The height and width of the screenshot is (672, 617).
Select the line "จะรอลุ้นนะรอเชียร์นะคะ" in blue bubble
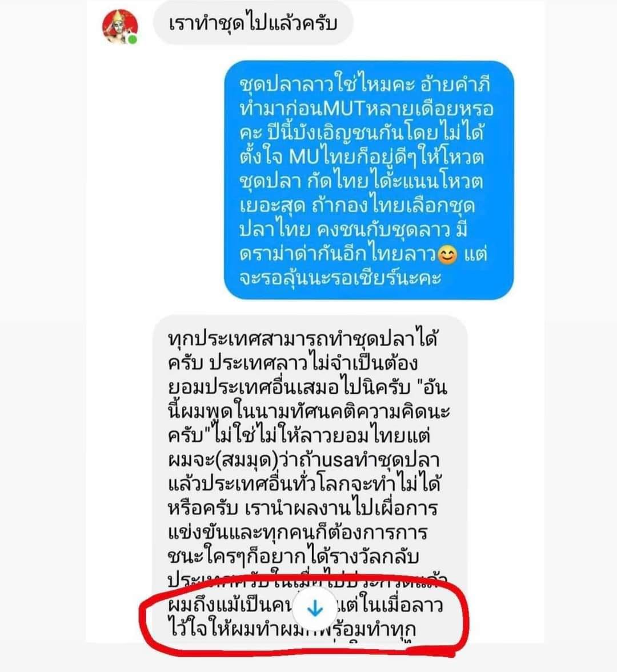[340, 278]
